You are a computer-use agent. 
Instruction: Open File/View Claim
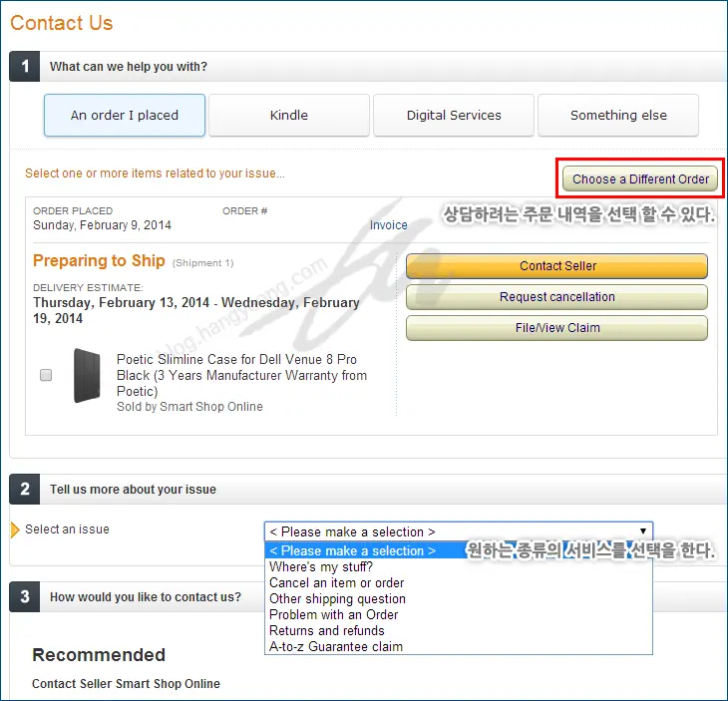tap(556, 328)
